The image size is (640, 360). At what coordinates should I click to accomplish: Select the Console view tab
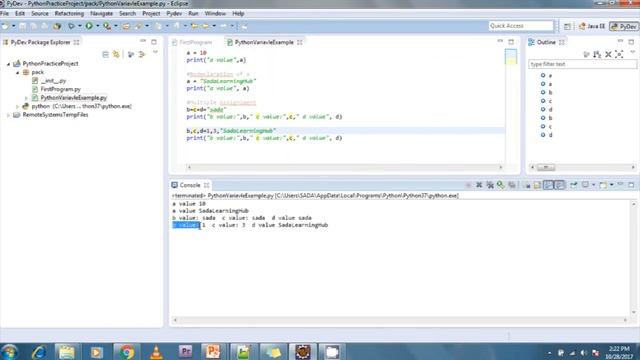click(189, 185)
